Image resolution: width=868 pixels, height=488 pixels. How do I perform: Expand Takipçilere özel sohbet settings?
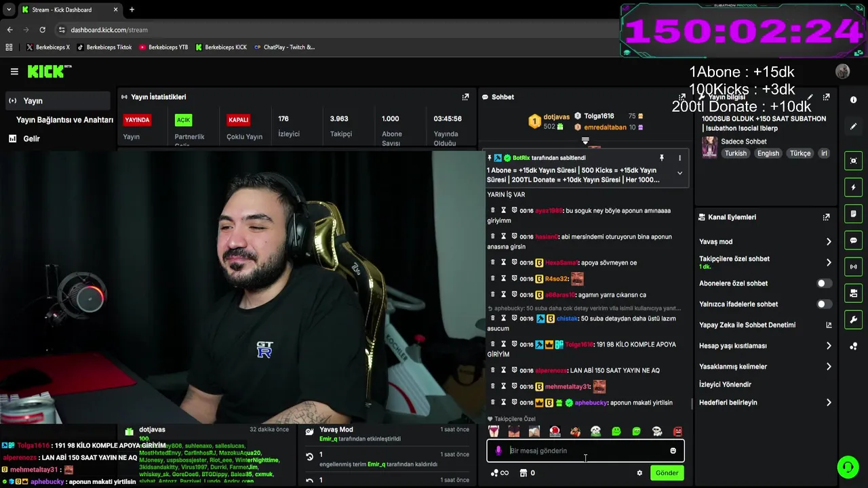[x=829, y=262]
